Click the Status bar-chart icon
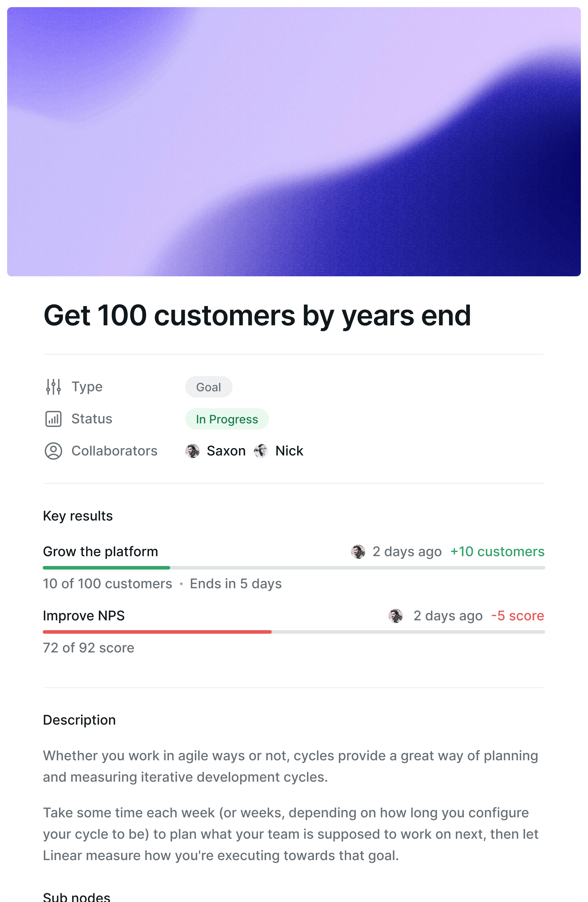588x902 pixels. click(x=53, y=419)
